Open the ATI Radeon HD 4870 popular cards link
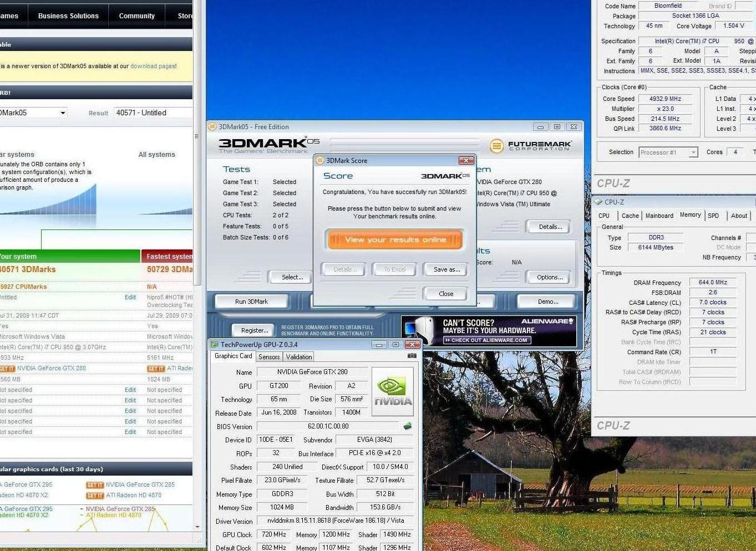The height and width of the screenshot is (551, 756). (x=134, y=495)
